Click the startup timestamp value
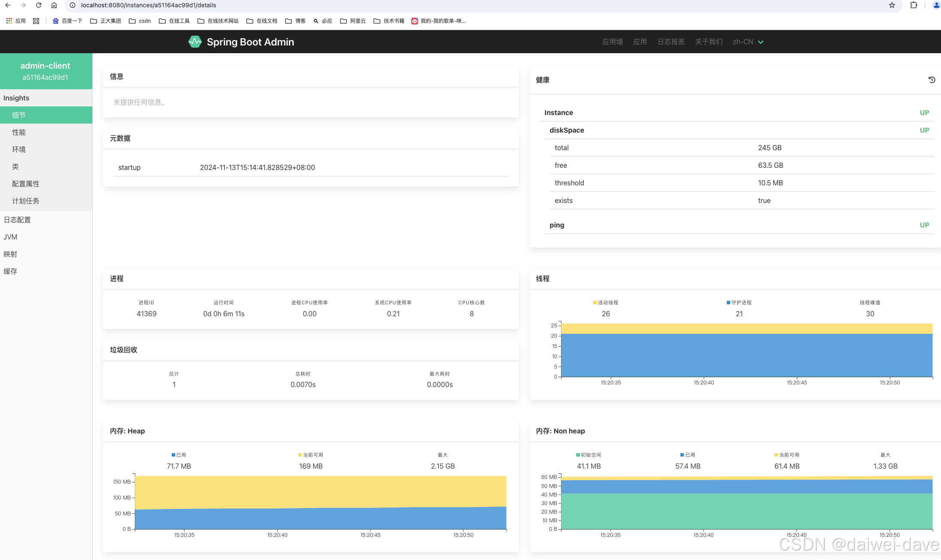The height and width of the screenshot is (560, 941). [x=257, y=167]
